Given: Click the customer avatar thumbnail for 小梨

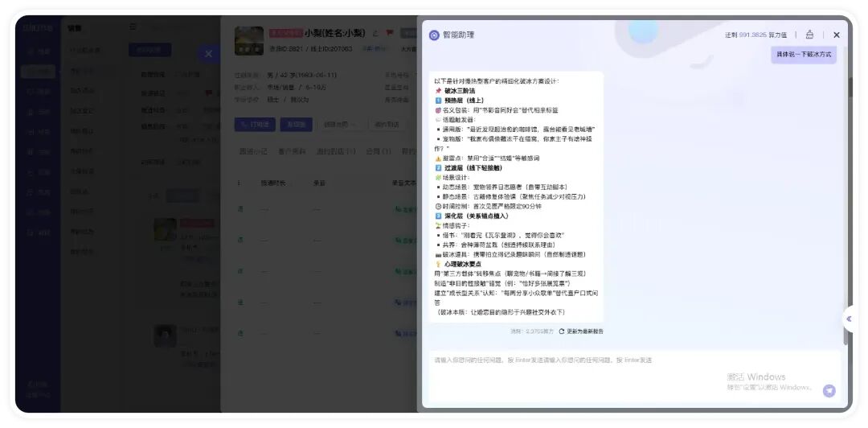Looking at the screenshot, I should (249, 40).
